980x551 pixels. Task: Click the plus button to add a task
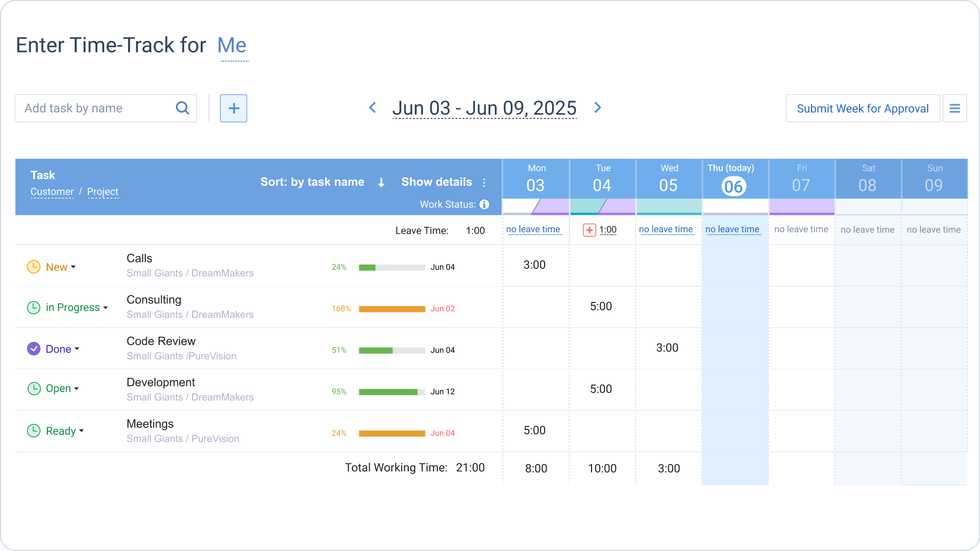233,108
